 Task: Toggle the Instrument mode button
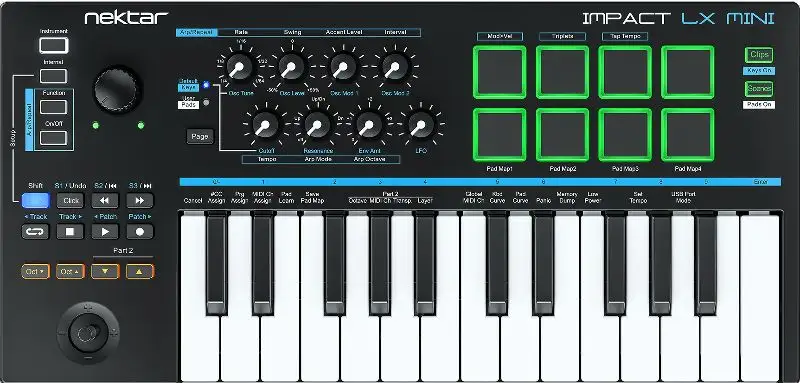(54, 45)
